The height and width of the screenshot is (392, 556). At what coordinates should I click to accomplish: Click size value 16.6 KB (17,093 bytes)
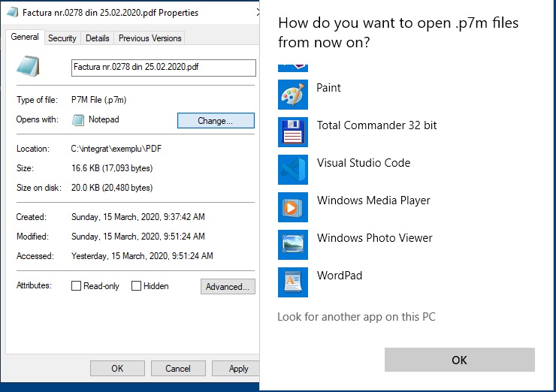tap(112, 168)
